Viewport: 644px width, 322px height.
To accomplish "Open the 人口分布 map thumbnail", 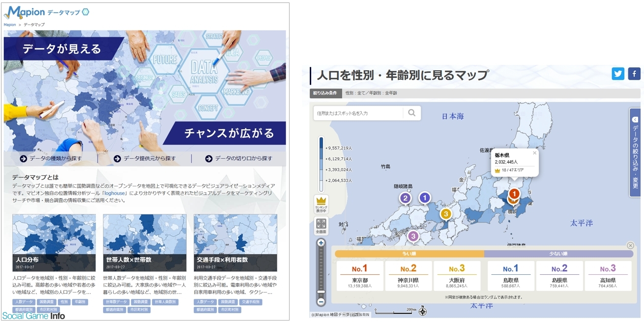I will (x=54, y=243).
